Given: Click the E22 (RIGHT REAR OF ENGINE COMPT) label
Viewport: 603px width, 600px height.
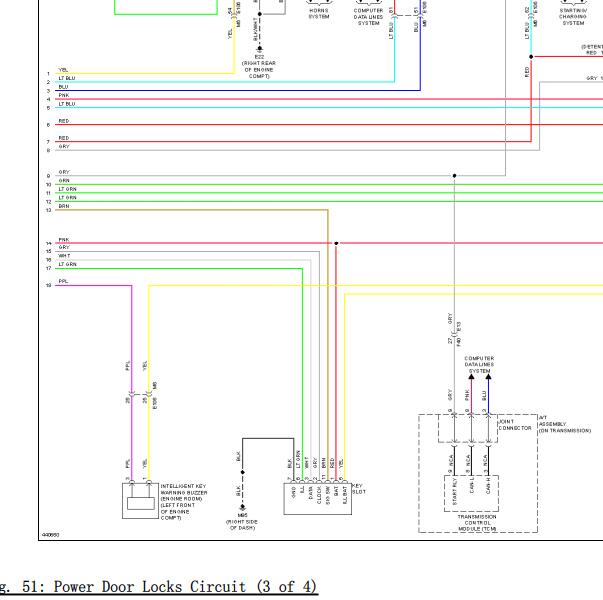Looking at the screenshot, I should 259,67.
